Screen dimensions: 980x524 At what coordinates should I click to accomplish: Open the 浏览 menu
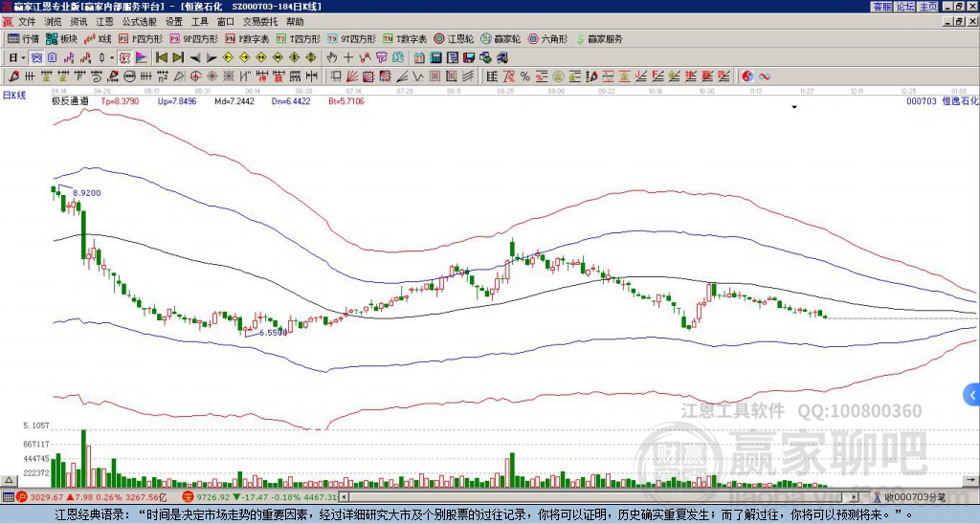(53, 22)
